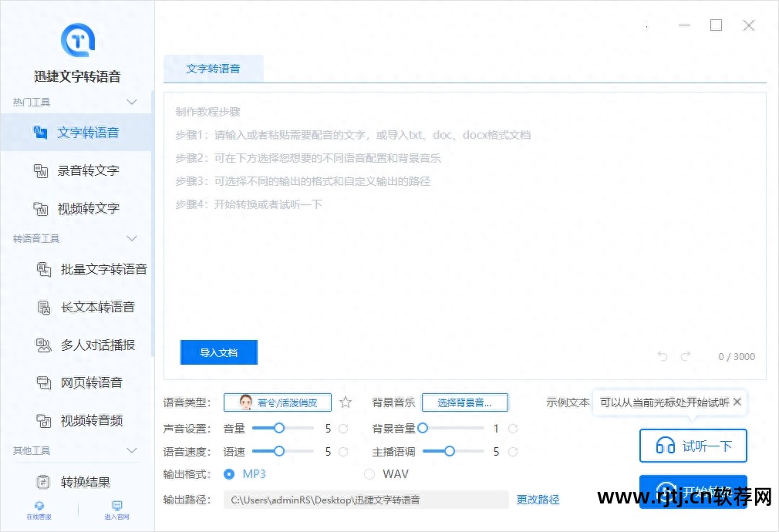This screenshot has height=532, width=779.
Task: Click the 试听一下 preview button
Action: 693,446
